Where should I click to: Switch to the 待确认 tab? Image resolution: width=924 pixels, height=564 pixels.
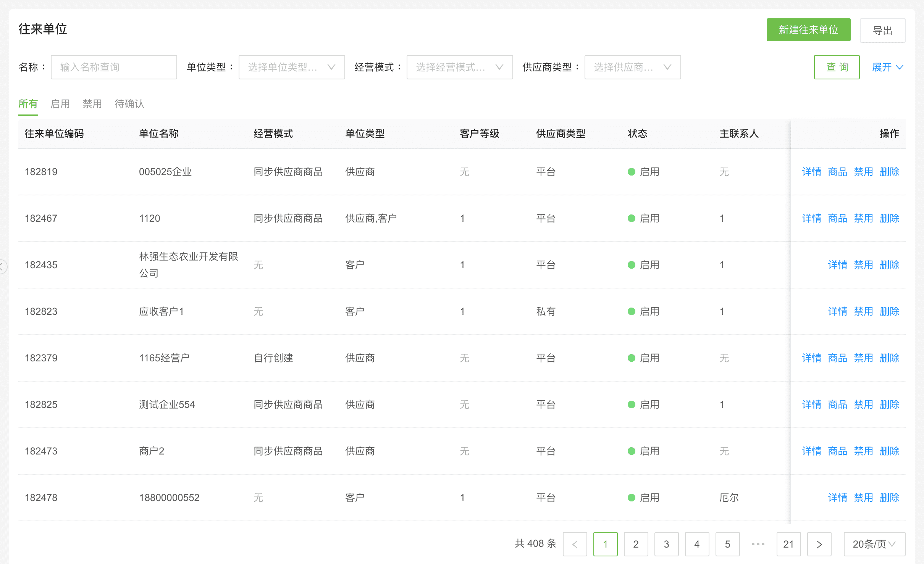129,104
